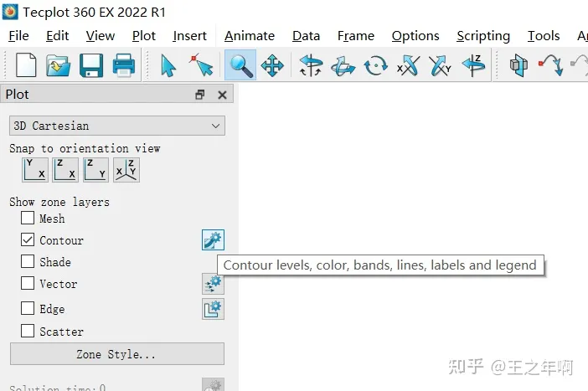
Task: Open the Options menu
Action: [x=415, y=36]
